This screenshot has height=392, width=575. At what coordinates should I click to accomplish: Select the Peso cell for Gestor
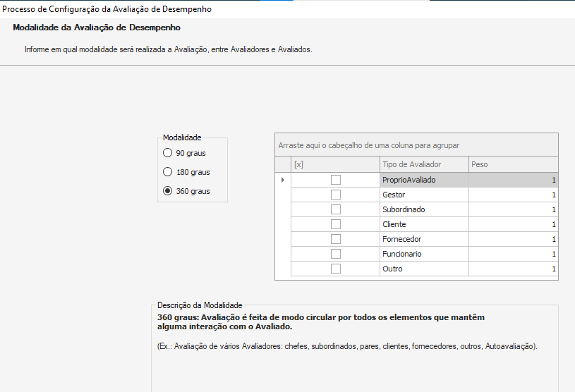tap(512, 195)
